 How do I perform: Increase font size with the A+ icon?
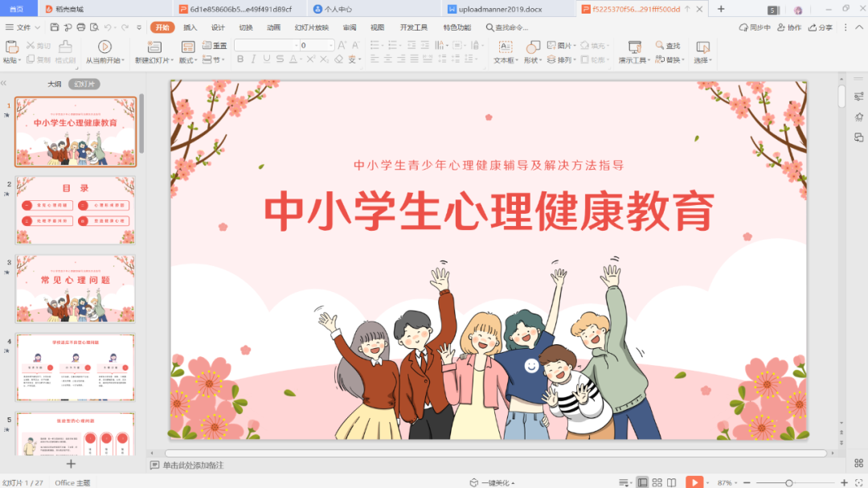[x=342, y=45]
